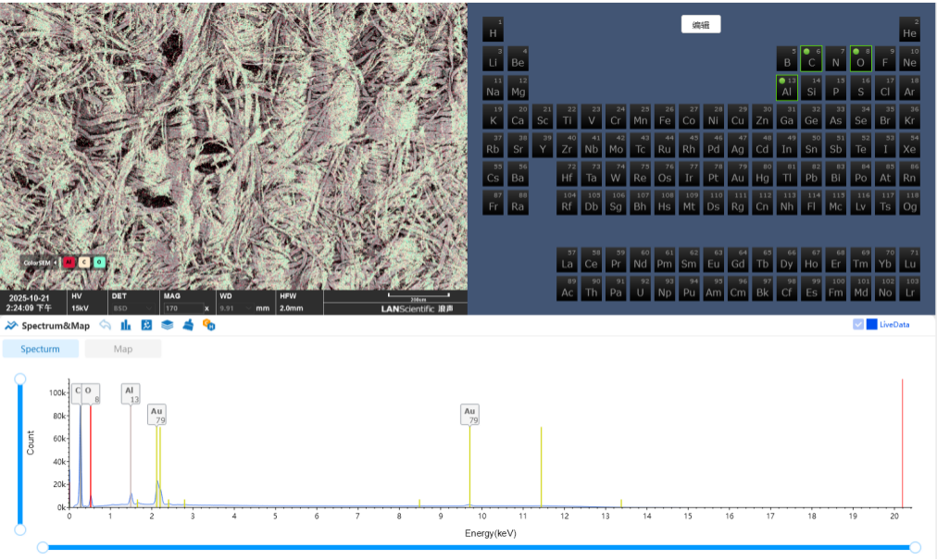Click the broom clear icon in the toolbar
Viewport: 937px width, 560px height.
(x=188, y=325)
